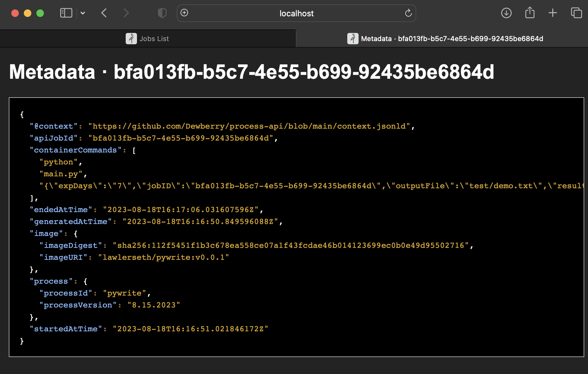
Task: Click the Metadata tab favicon
Action: tap(353, 39)
